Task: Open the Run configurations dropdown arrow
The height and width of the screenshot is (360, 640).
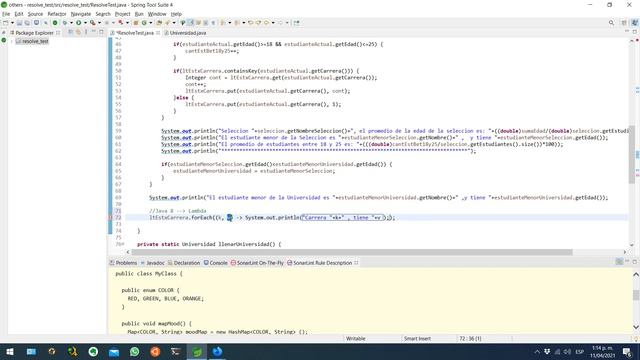Action: tap(85, 23)
